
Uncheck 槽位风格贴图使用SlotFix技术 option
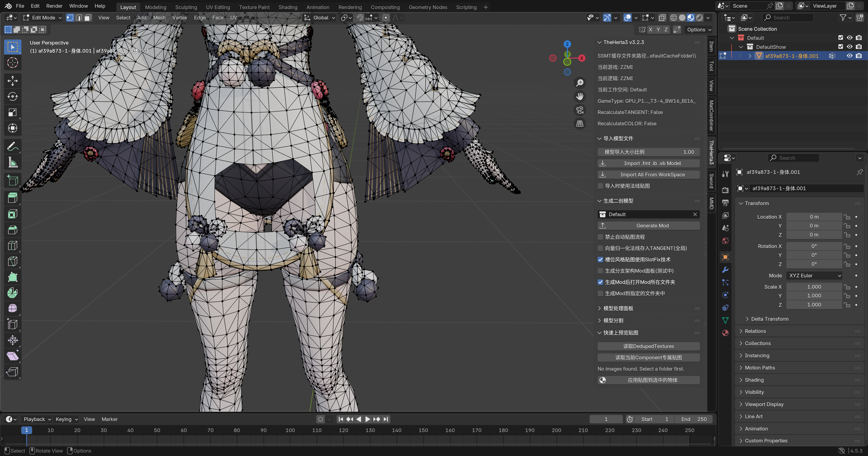[x=600, y=260]
